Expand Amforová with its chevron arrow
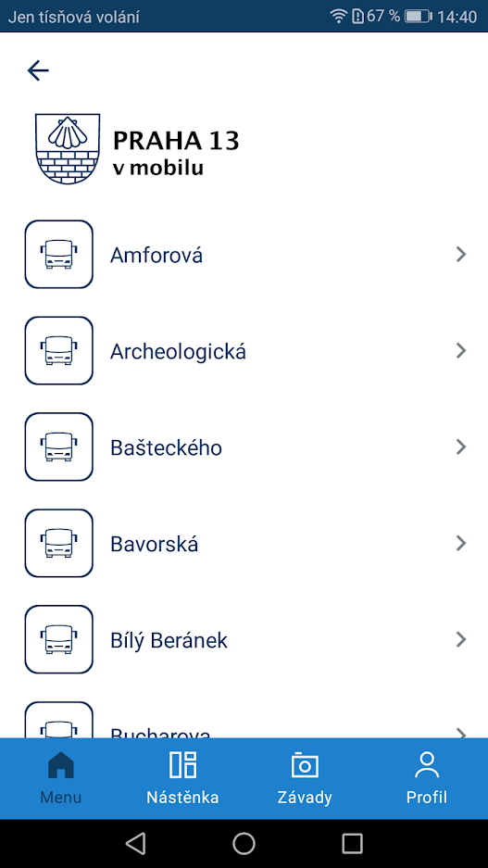 (x=461, y=254)
